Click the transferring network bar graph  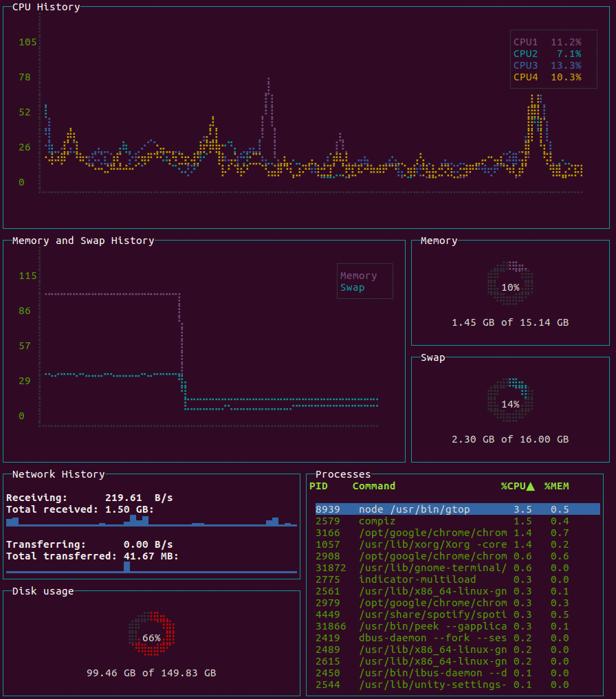click(151, 567)
